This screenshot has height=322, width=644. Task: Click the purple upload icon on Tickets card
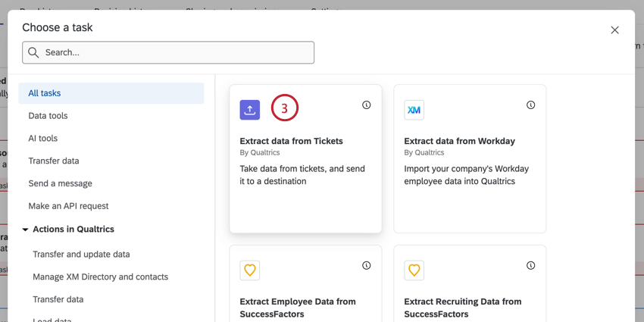coord(250,110)
